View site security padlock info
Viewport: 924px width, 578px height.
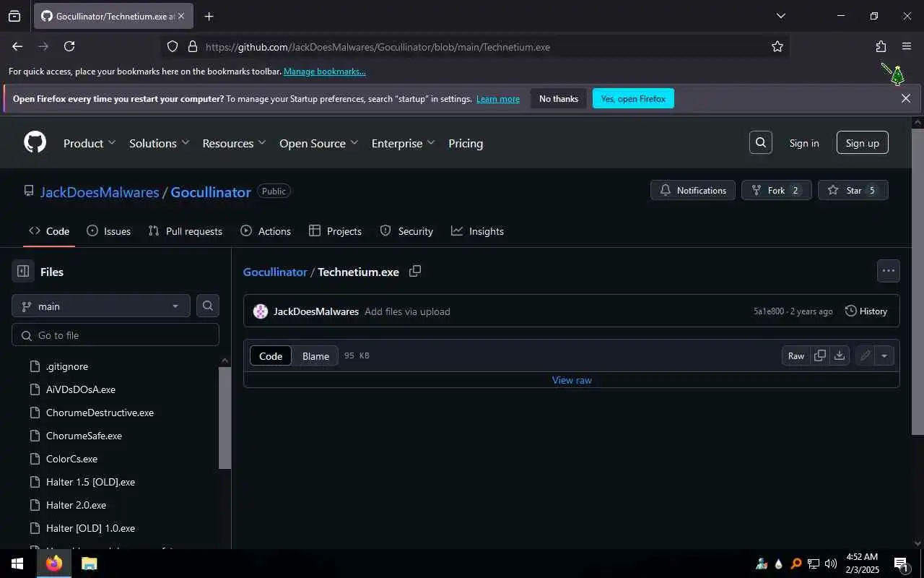coord(192,46)
